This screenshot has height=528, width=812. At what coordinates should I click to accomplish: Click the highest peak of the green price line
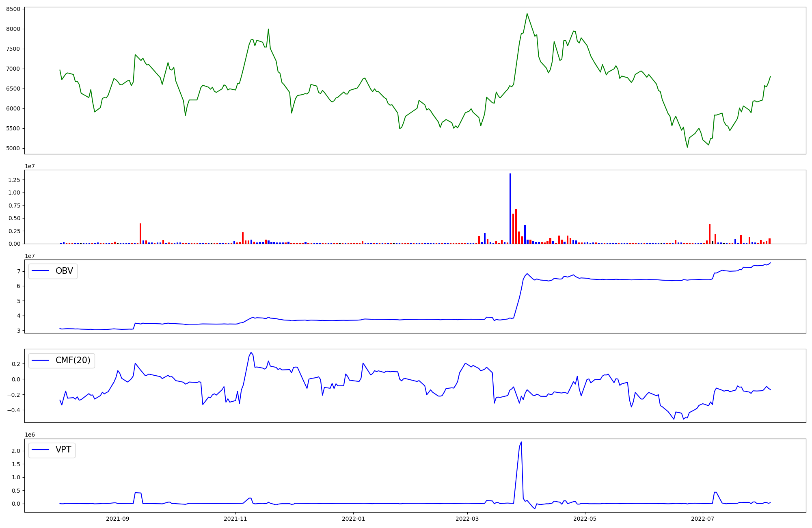[x=527, y=14]
